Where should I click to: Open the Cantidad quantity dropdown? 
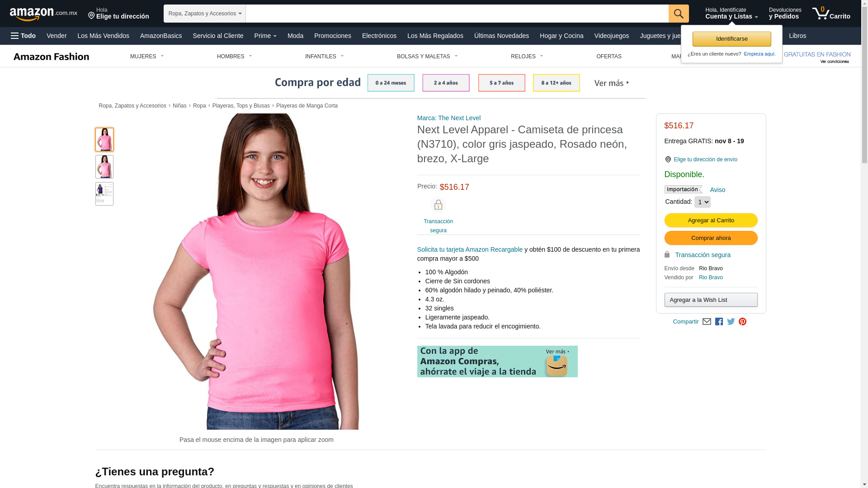point(702,202)
